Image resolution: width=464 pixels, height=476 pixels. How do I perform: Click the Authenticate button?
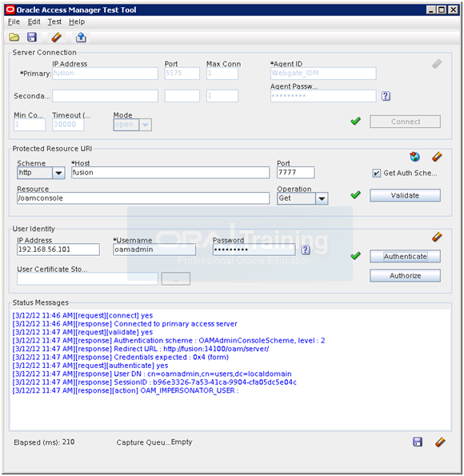(x=405, y=256)
